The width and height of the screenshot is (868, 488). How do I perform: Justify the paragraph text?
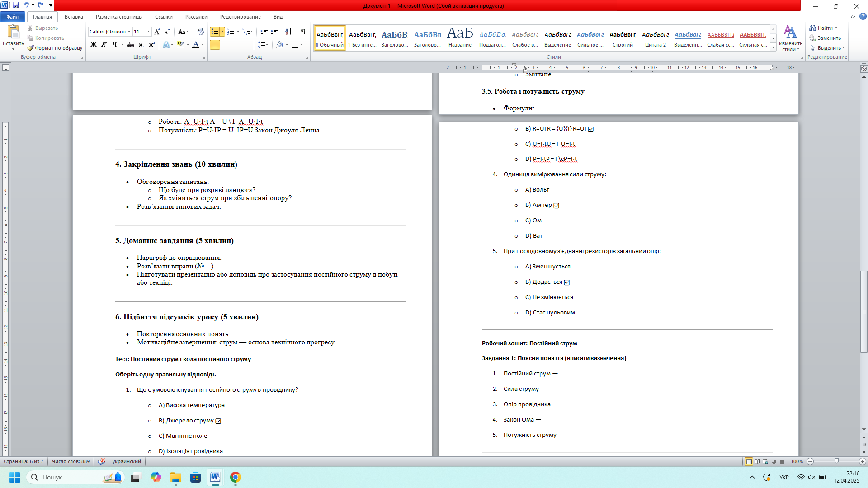click(x=247, y=45)
